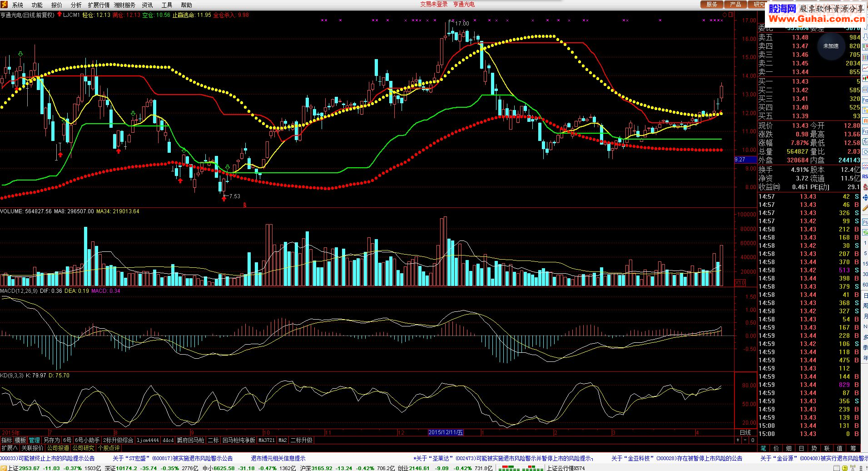Screen dimensions: 868x471
Task: Click the 上证 index value in status bar
Action: tap(29, 468)
